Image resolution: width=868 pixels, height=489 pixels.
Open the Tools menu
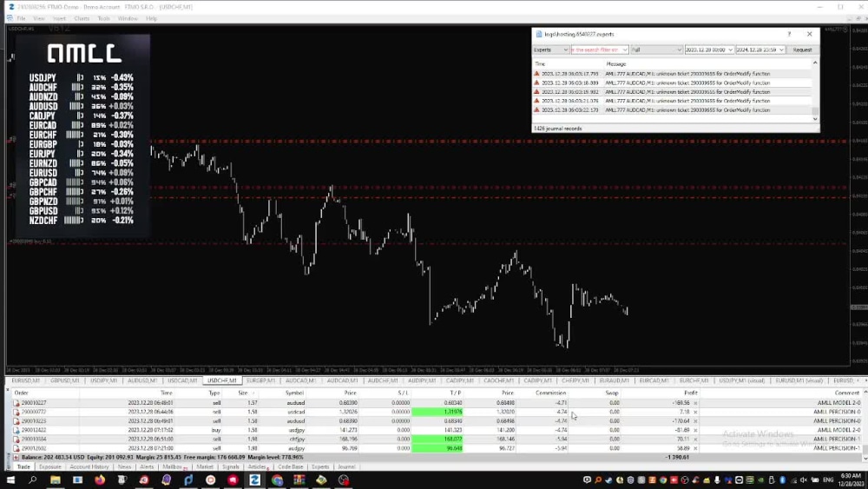103,18
